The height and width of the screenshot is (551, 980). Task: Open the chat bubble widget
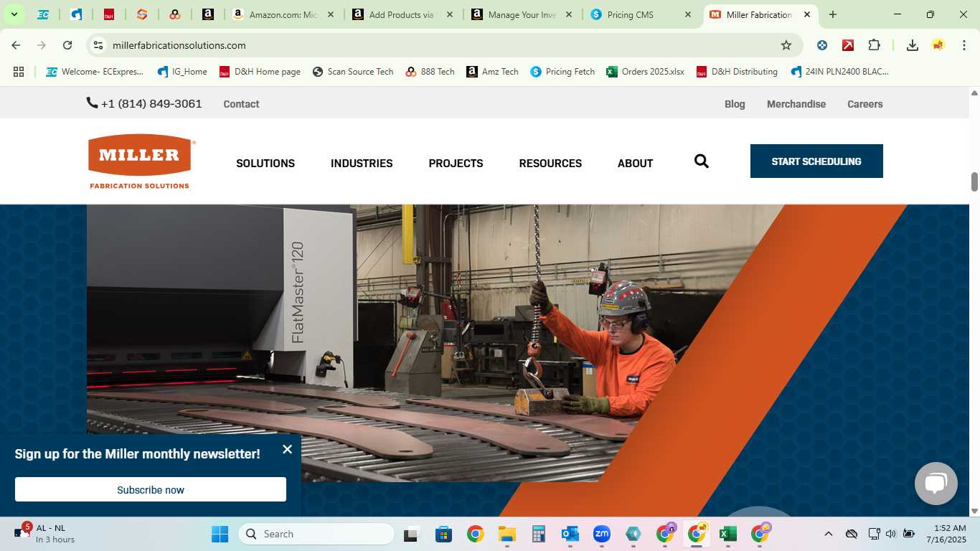pos(936,484)
